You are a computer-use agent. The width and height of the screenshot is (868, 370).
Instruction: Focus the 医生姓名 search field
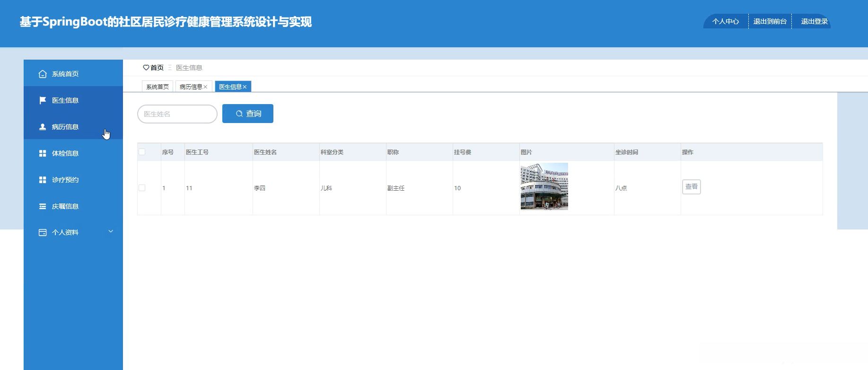pos(177,114)
